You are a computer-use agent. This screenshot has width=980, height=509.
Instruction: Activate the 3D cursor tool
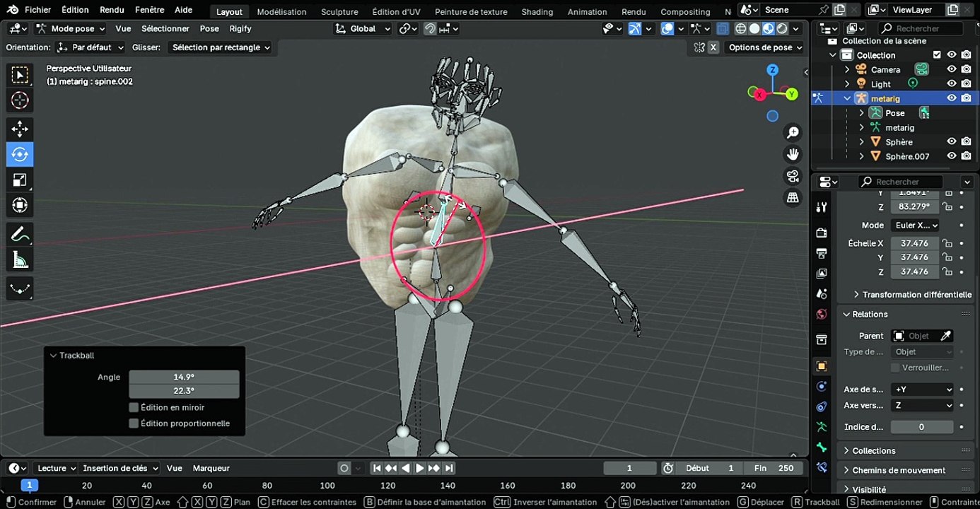coord(20,101)
